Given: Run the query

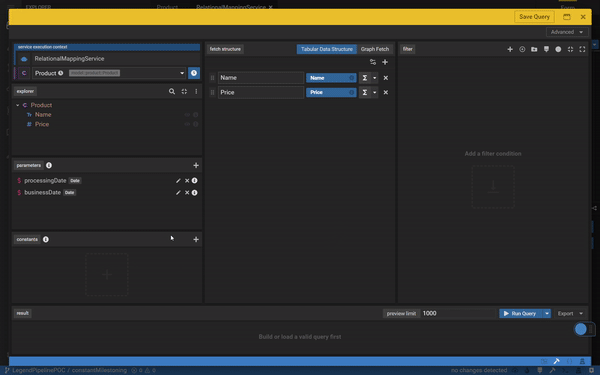Looking at the screenshot, I should tap(520, 313).
